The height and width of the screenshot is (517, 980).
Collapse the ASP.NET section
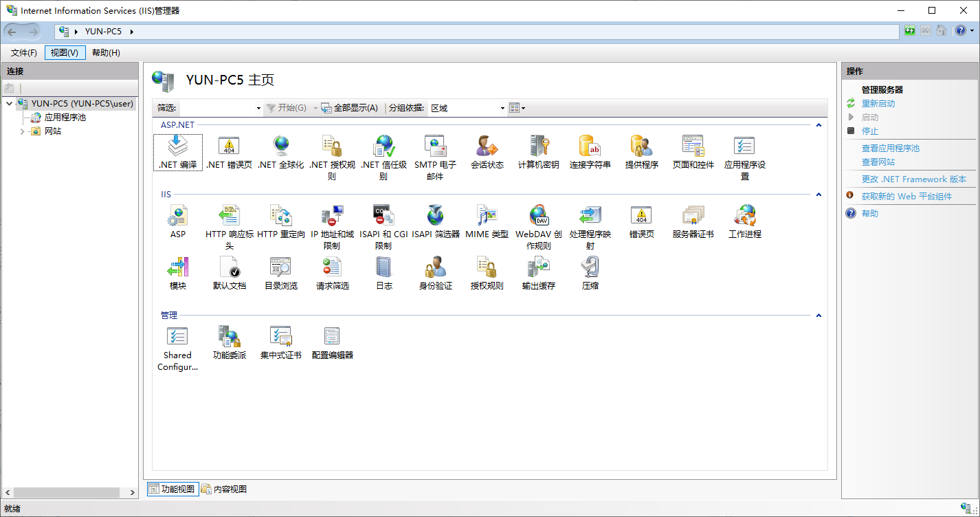[818, 125]
